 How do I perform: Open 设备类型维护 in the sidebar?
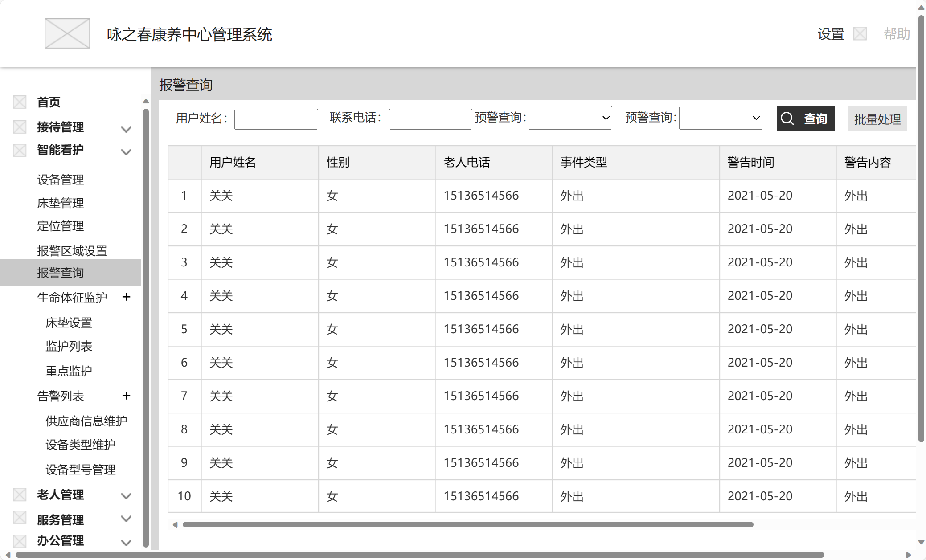(x=80, y=445)
